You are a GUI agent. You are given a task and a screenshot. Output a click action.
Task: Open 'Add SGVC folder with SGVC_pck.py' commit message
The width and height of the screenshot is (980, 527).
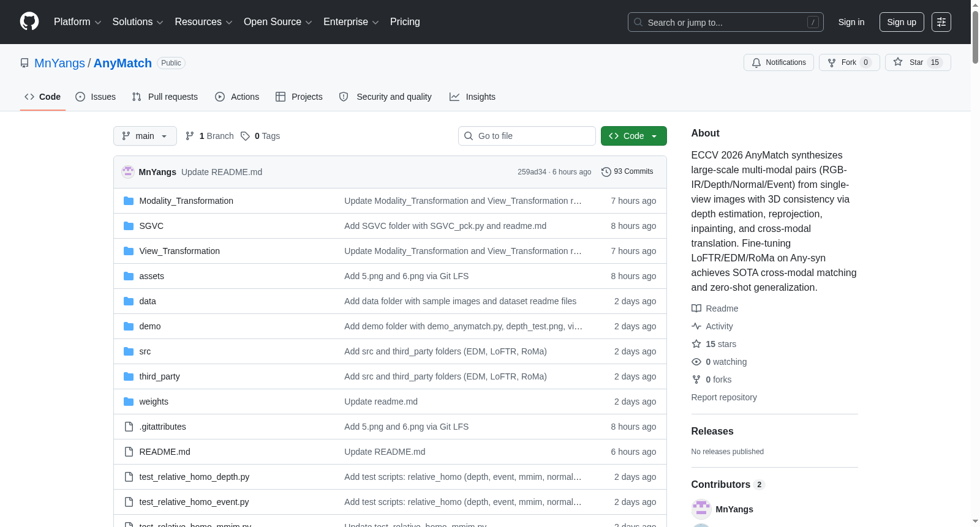(445, 226)
